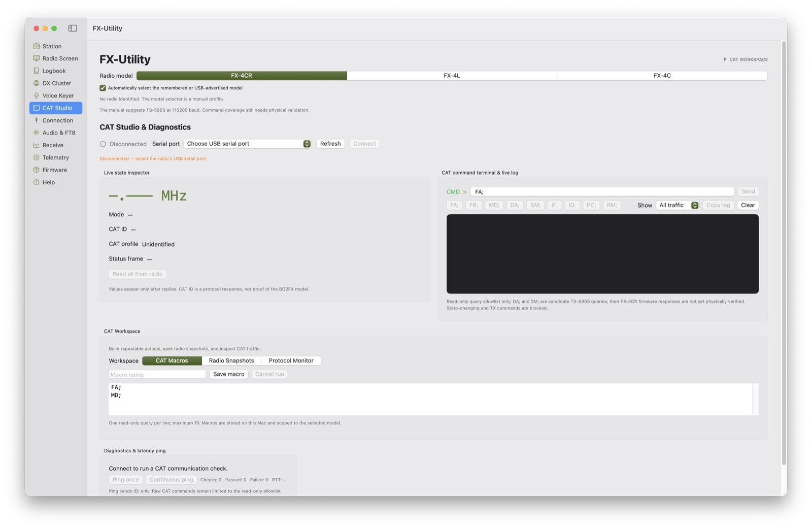812x529 pixels.
Task: Click the Logbook book icon
Action: (36, 71)
